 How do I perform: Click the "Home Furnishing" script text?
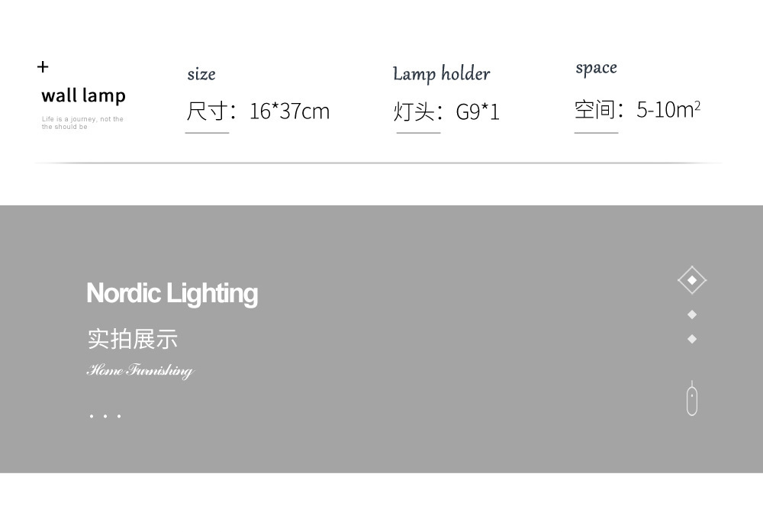pyautogui.click(x=140, y=372)
